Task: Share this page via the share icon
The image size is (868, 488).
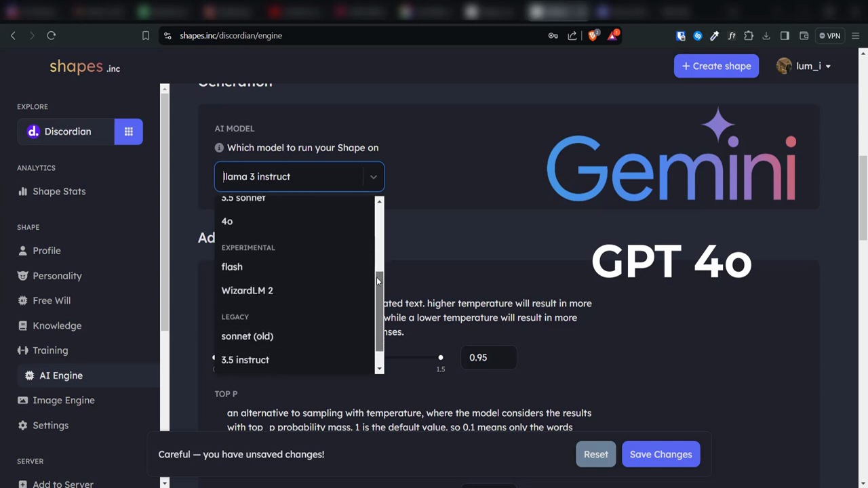Action: [572, 36]
